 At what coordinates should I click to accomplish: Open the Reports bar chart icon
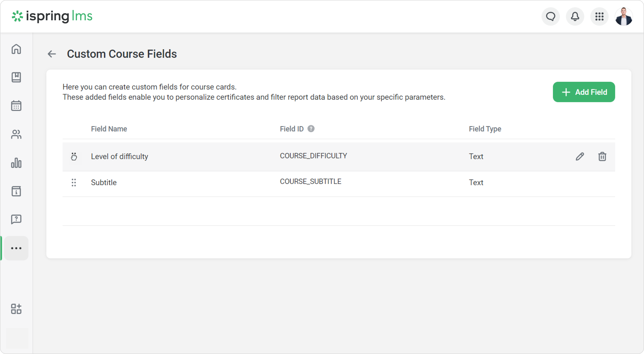coord(16,163)
